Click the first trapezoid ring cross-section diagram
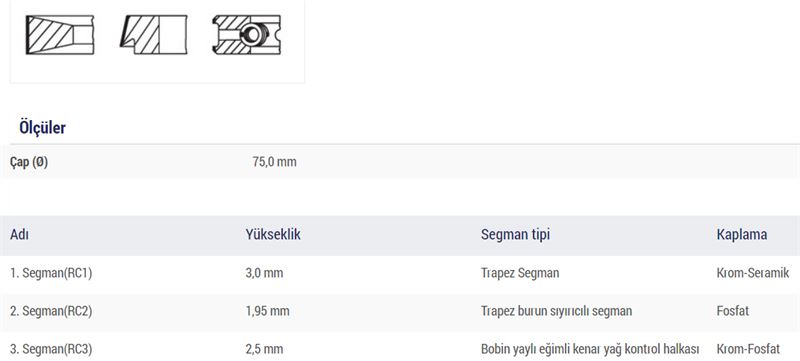Image resolution: width=800 pixels, height=361 pixels. click(x=60, y=35)
